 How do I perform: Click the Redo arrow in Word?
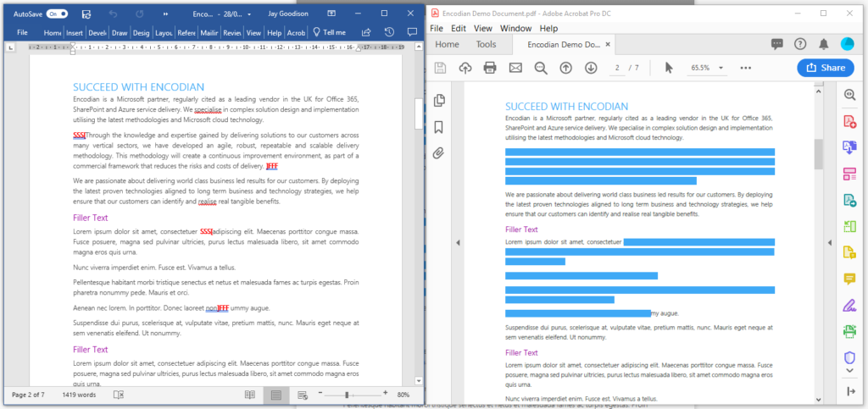(x=140, y=14)
